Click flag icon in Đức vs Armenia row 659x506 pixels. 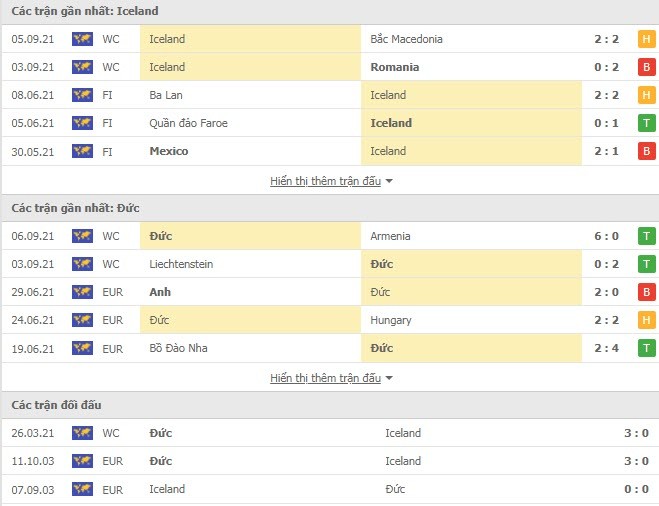coord(82,236)
